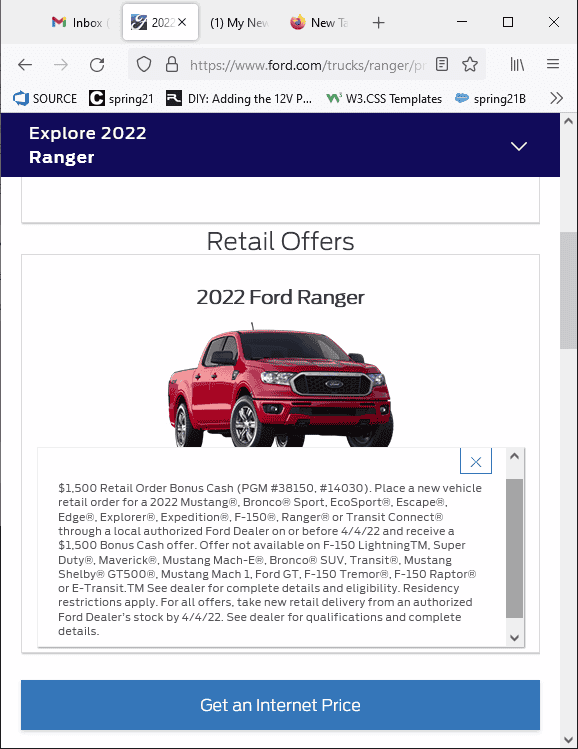Click the ford.com URL address field
The image size is (578, 749).
point(307,64)
